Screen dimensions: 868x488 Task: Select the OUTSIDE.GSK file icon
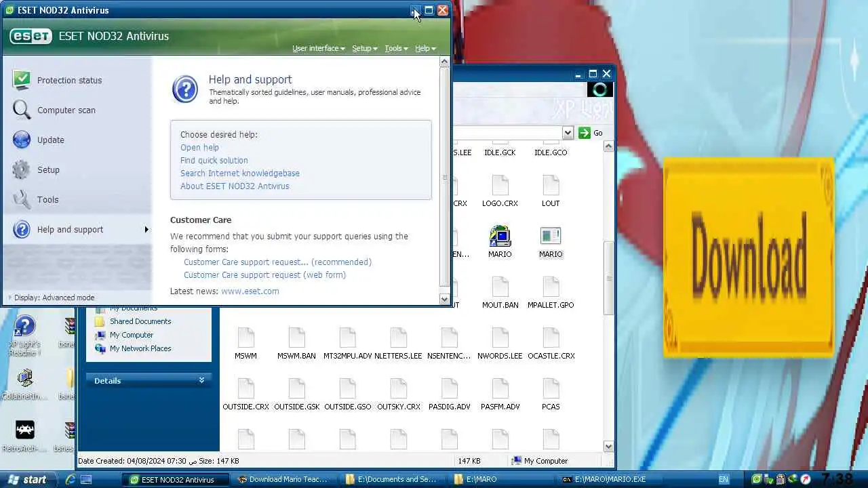tap(296, 388)
